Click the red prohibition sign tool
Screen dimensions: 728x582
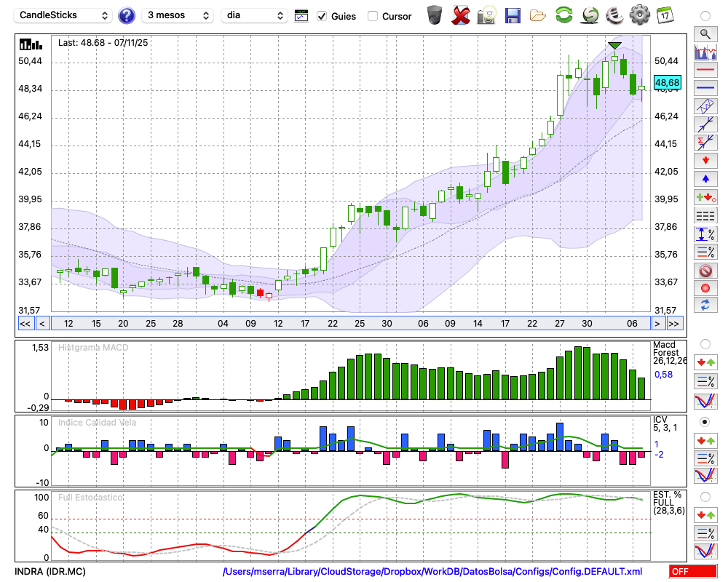pos(705,271)
